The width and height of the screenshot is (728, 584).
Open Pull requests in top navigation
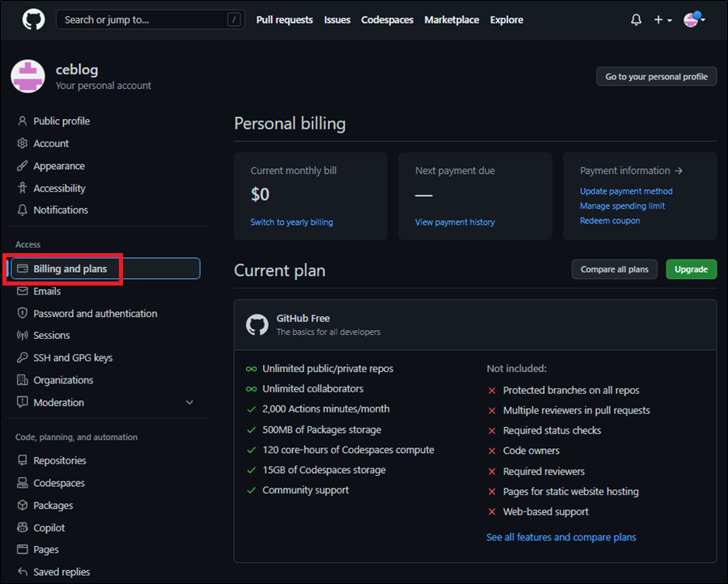pyautogui.click(x=285, y=20)
